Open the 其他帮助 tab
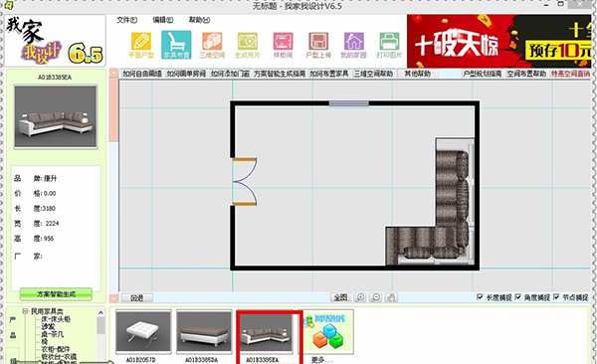 coord(417,74)
